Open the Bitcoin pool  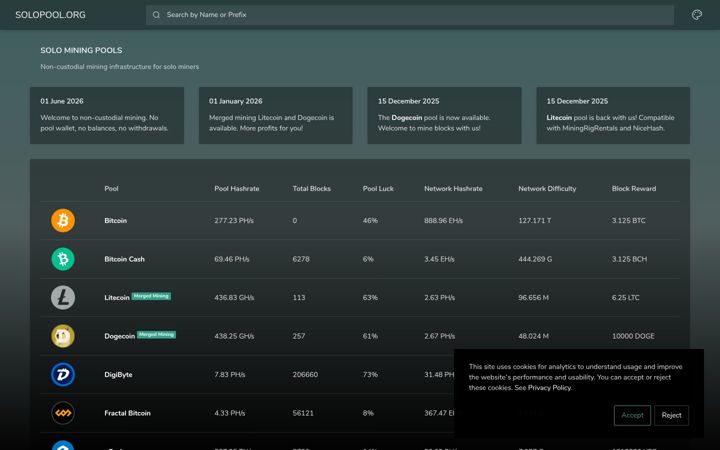point(115,220)
